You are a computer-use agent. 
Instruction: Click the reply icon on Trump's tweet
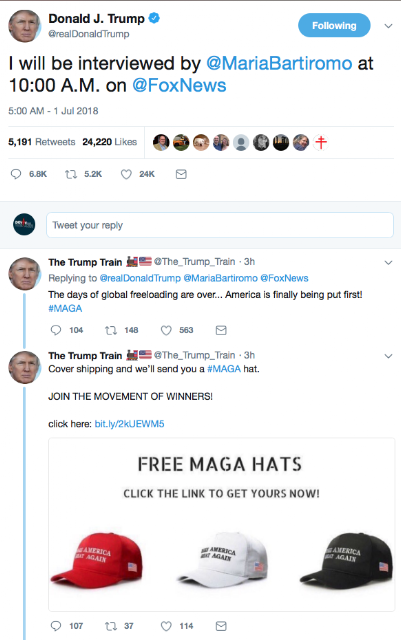16,174
